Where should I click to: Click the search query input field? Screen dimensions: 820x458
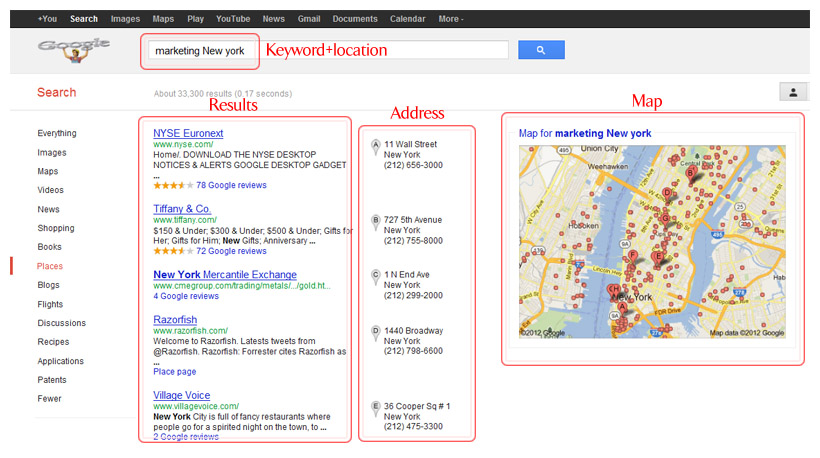[328, 50]
